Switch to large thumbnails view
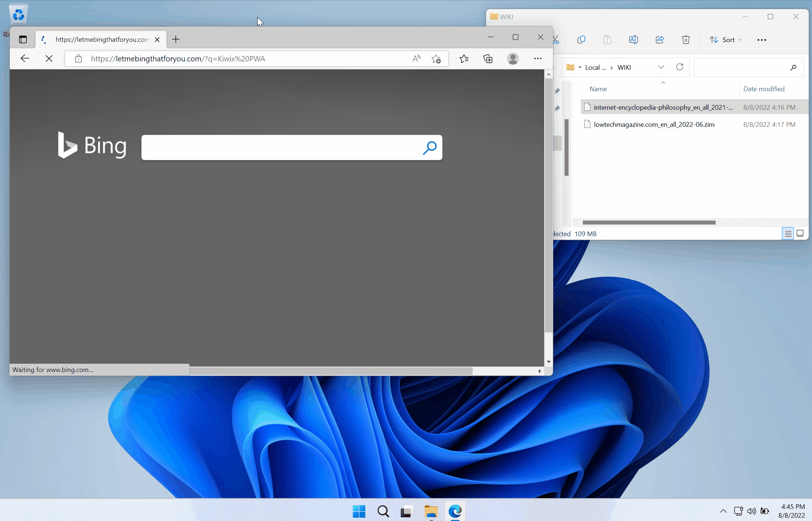 point(800,234)
